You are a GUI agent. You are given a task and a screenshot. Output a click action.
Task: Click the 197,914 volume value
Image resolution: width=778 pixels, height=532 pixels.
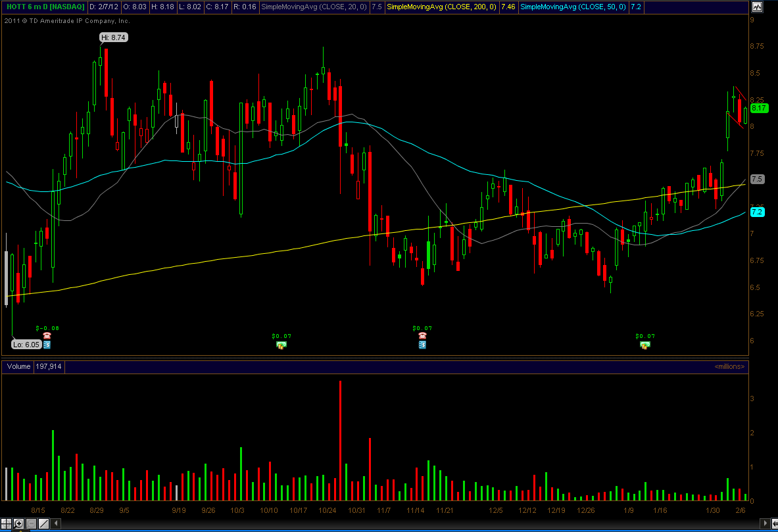(x=49, y=367)
